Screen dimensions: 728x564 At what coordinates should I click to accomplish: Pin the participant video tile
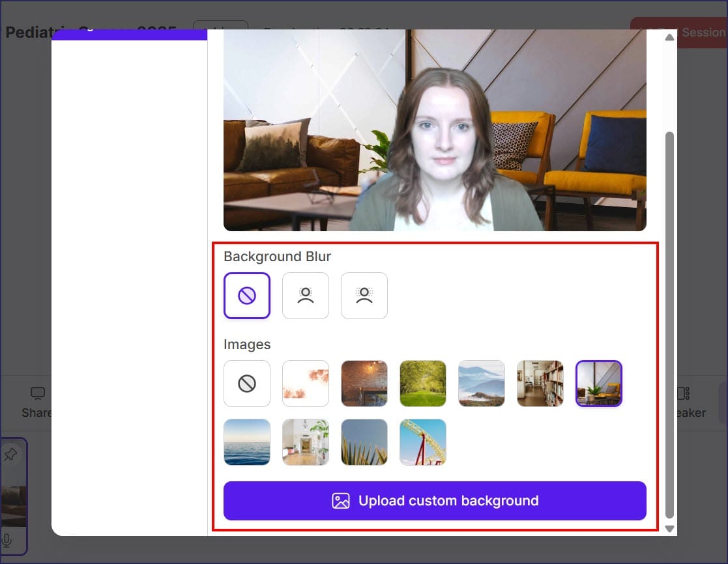click(x=10, y=455)
